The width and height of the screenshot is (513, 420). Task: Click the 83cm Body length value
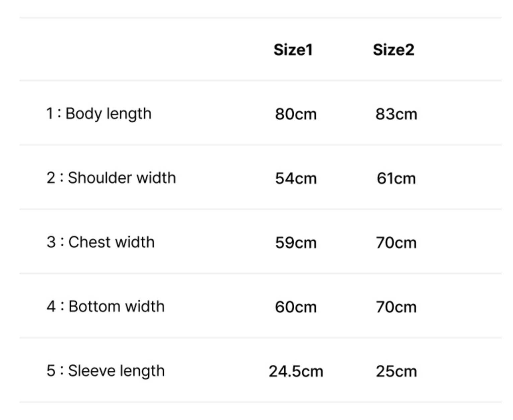pos(396,114)
